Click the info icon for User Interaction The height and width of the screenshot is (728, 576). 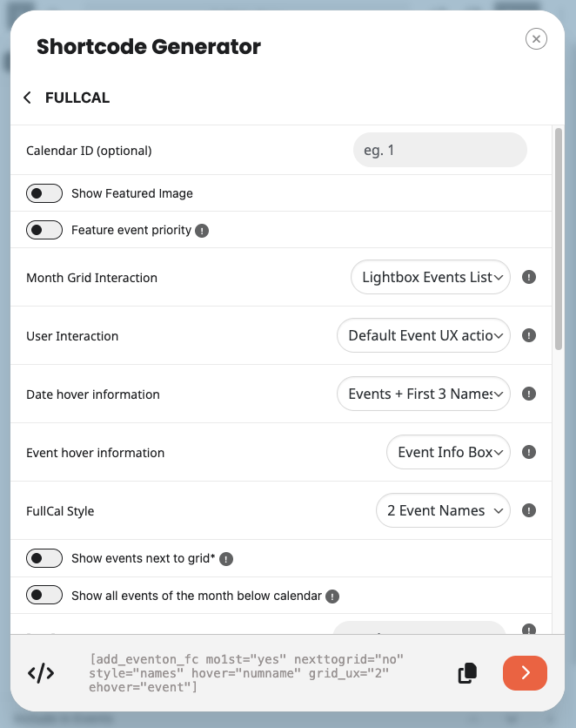point(529,335)
